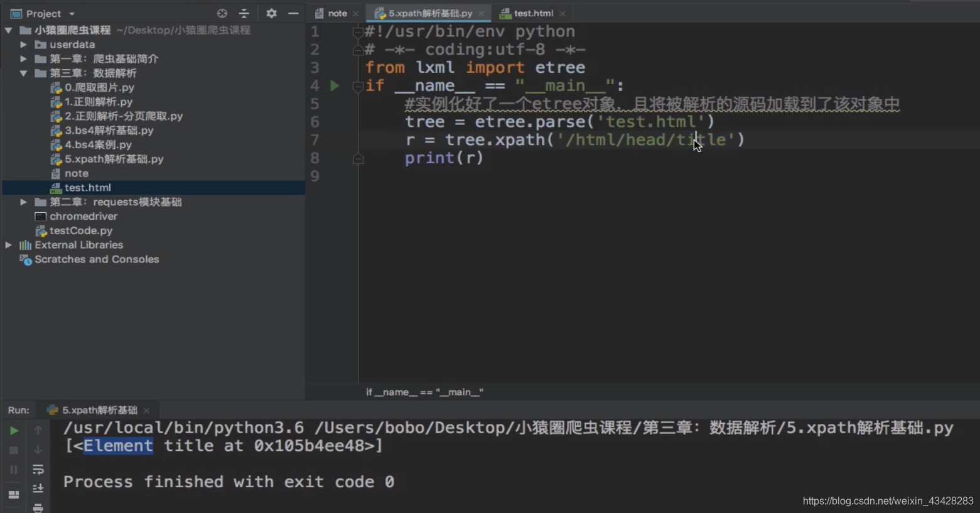Close the test.html editor tab
The width and height of the screenshot is (980, 513).
pyautogui.click(x=563, y=14)
